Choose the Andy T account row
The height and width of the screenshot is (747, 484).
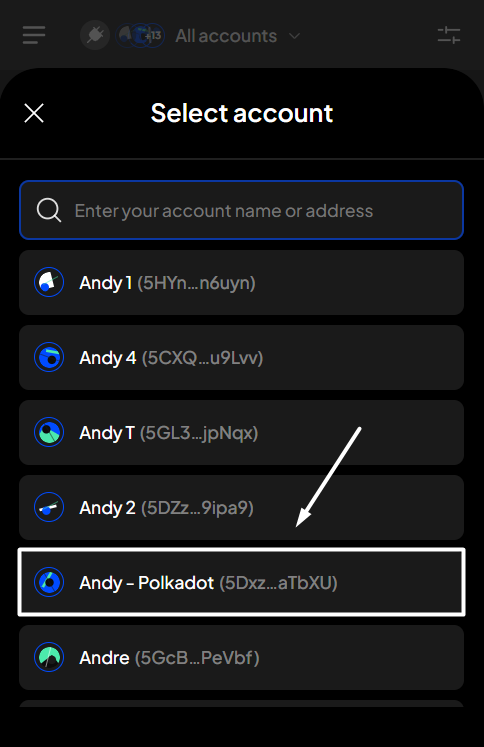[x=242, y=433]
